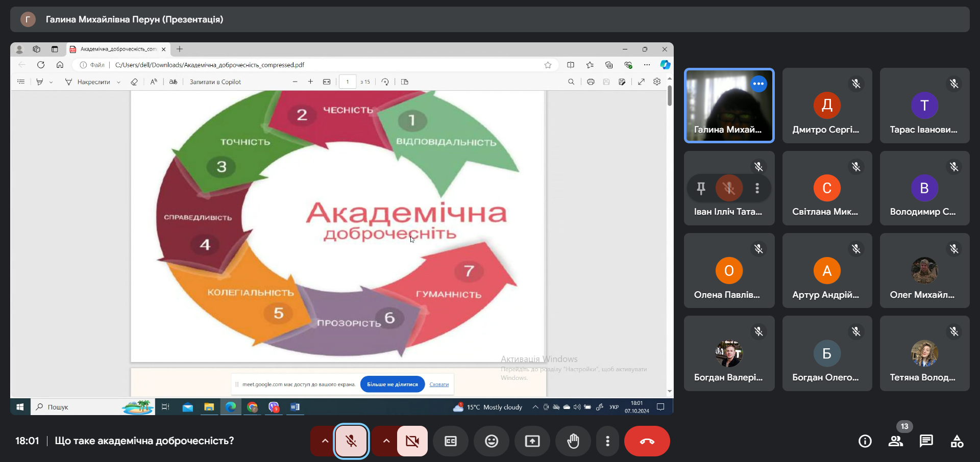The width and height of the screenshot is (980, 462).
Task: Open the Windows Start menu
Action: coord(20,407)
